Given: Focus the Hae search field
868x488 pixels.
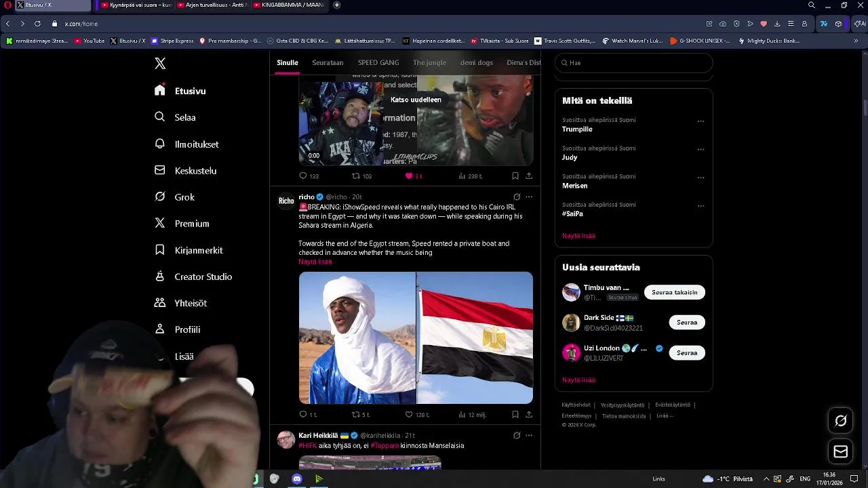Looking at the screenshot, I should (x=634, y=63).
